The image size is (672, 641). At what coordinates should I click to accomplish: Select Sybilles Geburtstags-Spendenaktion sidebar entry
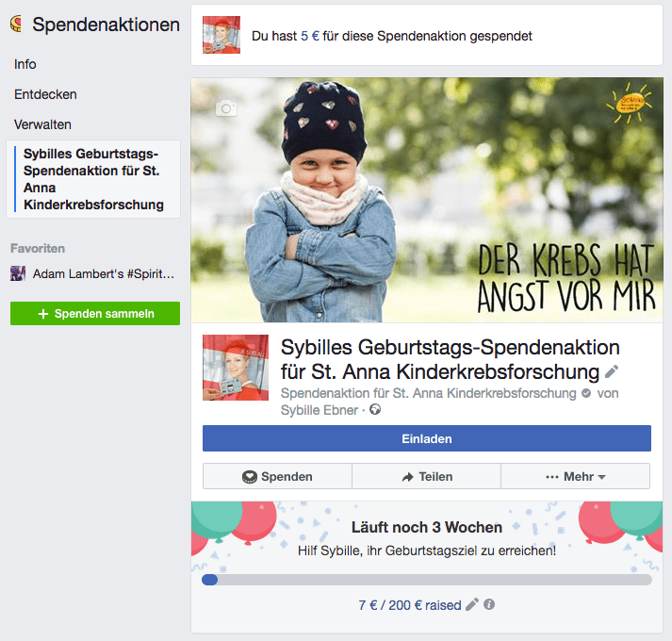click(x=93, y=179)
